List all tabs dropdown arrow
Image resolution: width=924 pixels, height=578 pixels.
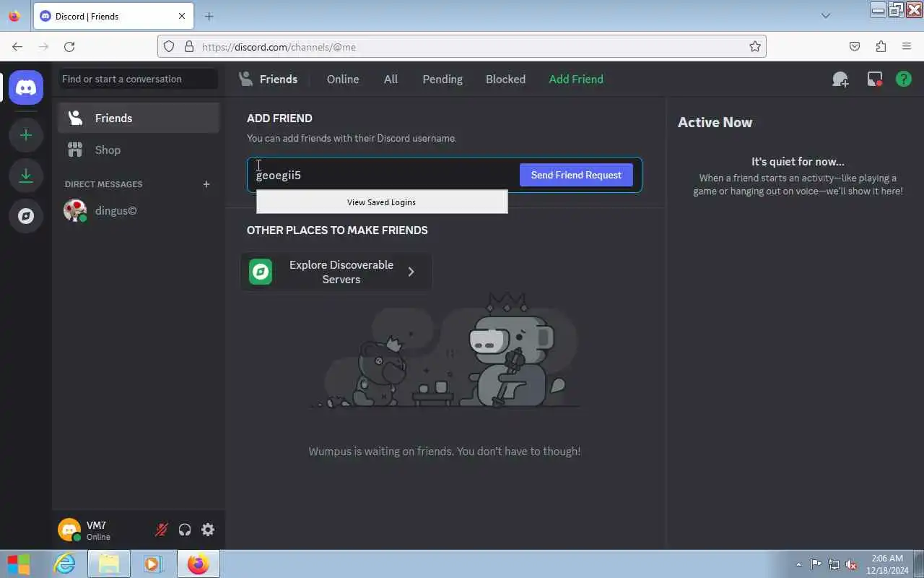826,16
